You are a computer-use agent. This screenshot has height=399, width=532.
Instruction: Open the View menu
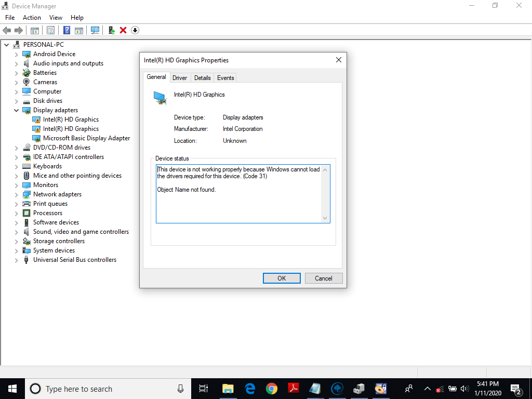click(56, 18)
